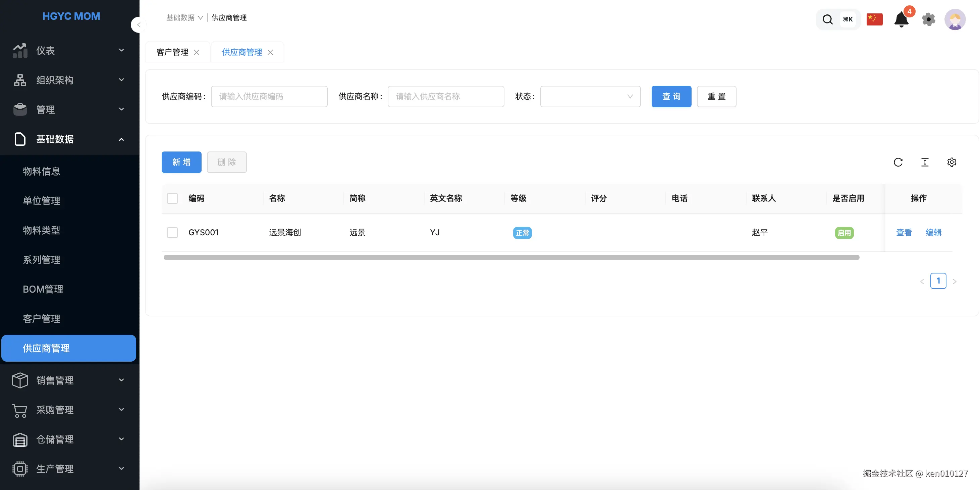Image resolution: width=980 pixels, height=490 pixels.
Task: Open table column settings gear
Action: tap(951, 162)
